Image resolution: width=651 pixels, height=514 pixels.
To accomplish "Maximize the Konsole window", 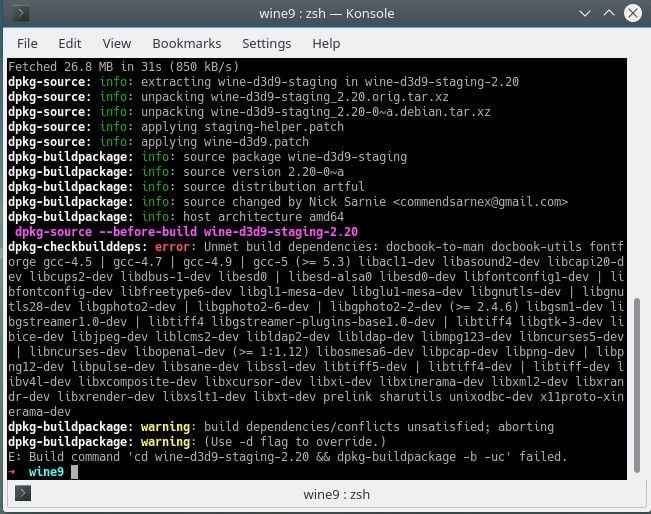I will 609,14.
